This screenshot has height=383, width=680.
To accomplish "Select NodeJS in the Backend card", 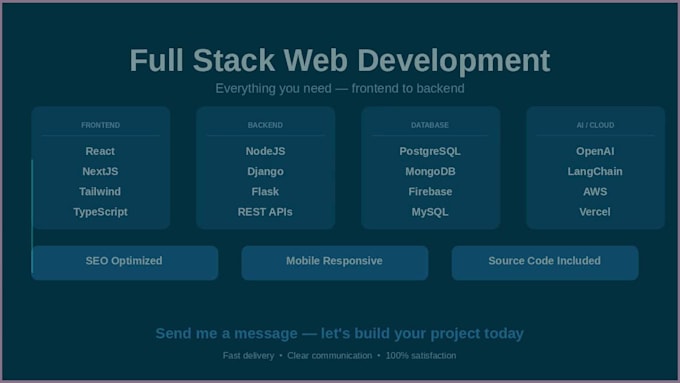I will tap(265, 151).
